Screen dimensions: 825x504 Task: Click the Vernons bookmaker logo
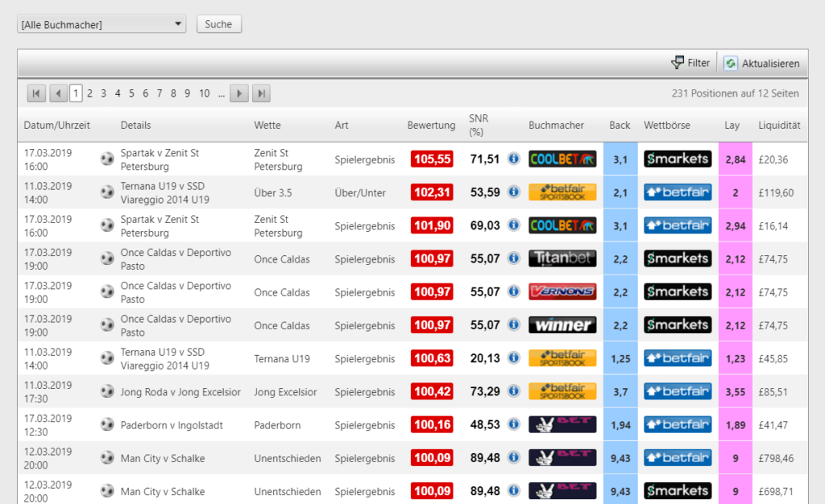pos(562,291)
